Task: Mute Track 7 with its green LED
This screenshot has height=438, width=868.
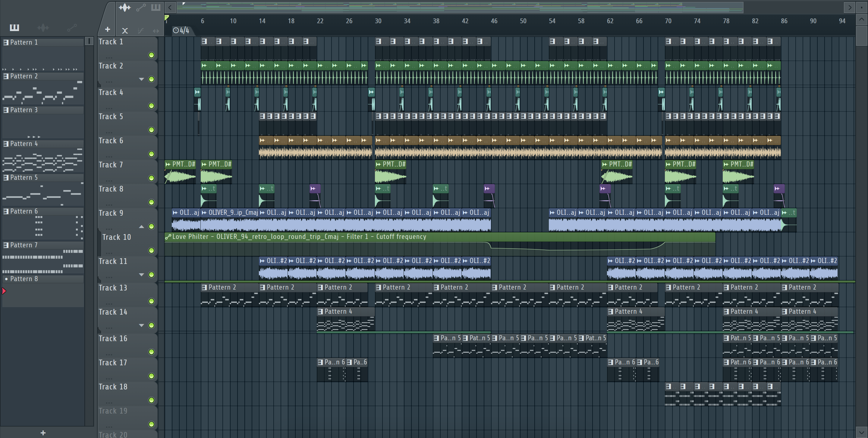Action: (151, 178)
